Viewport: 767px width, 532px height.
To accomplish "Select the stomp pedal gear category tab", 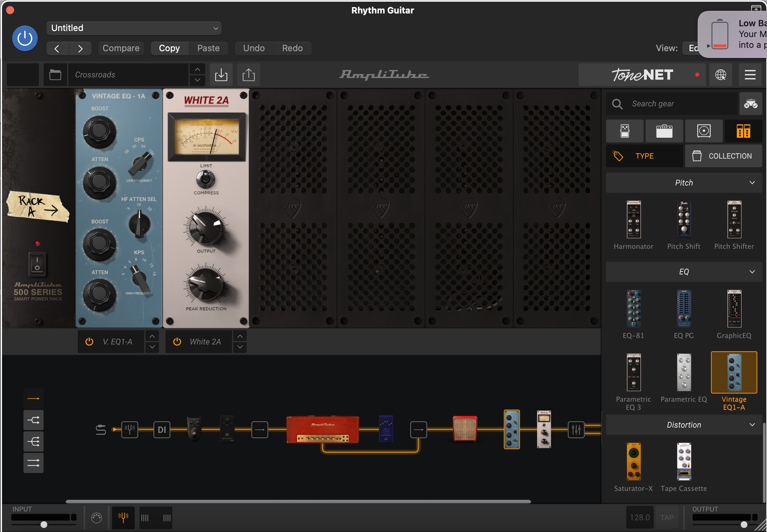I will click(x=625, y=131).
